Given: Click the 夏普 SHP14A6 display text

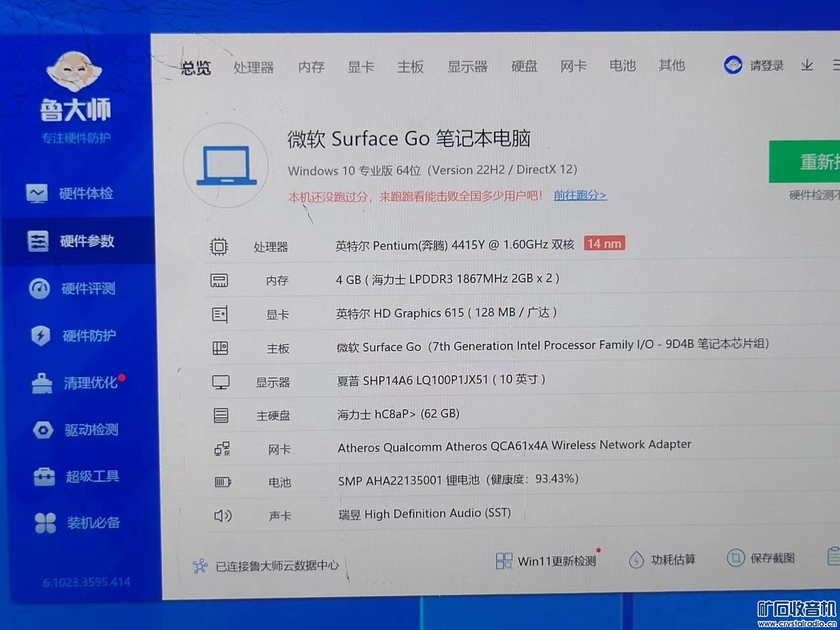Looking at the screenshot, I should click(x=441, y=380).
